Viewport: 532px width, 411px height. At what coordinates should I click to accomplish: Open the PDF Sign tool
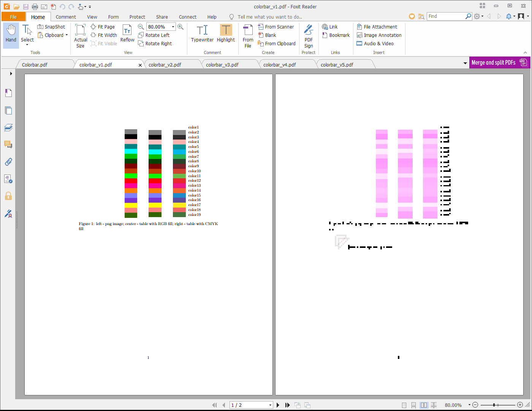309,36
